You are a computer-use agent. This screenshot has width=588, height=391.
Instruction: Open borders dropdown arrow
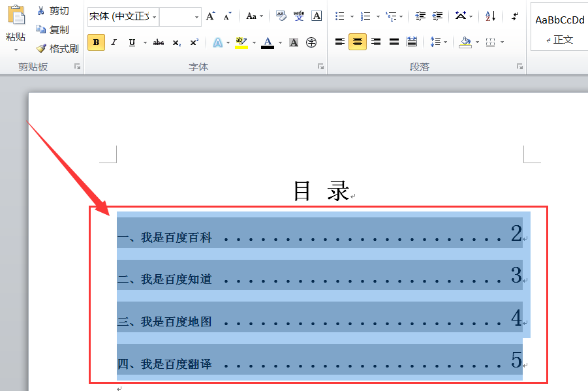coord(502,42)
